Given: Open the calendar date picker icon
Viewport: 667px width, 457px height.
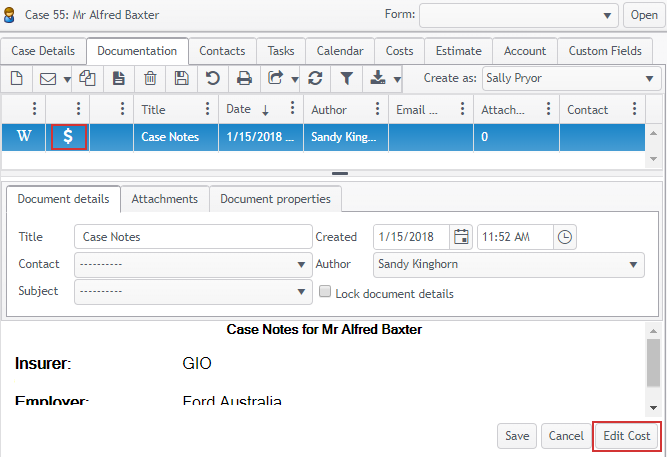Looking at the screenshot, I should point(461,237).
